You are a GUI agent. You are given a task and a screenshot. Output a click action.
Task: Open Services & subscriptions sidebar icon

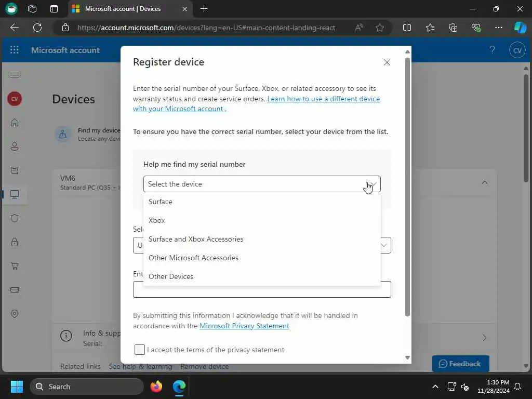[x=15, y=170]
